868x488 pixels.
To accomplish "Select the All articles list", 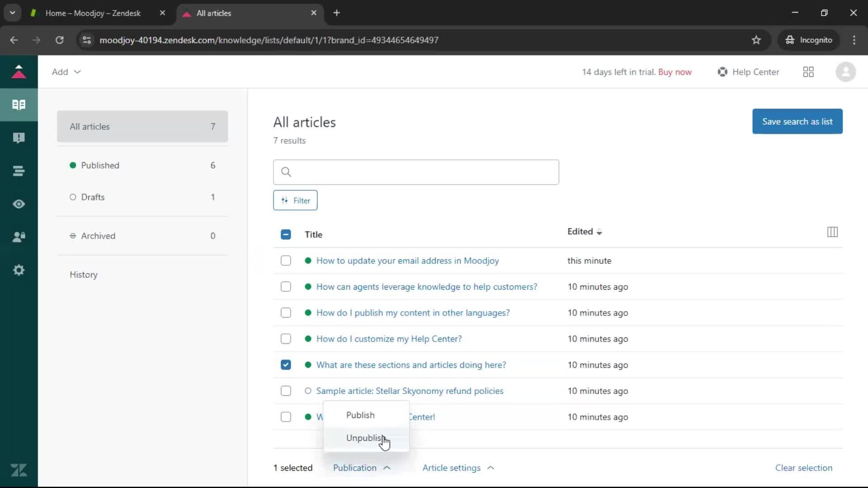I will (x=142, y=127).
